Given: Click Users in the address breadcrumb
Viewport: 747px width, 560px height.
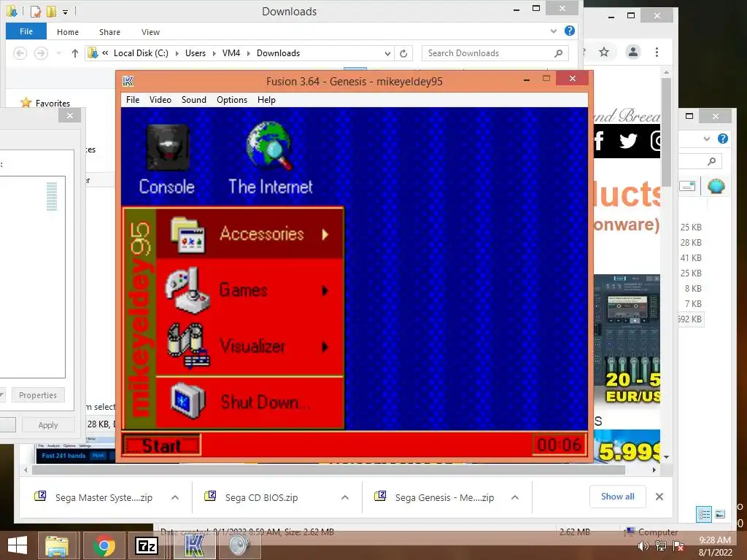Looking at the screenshot, I should 196,52.
